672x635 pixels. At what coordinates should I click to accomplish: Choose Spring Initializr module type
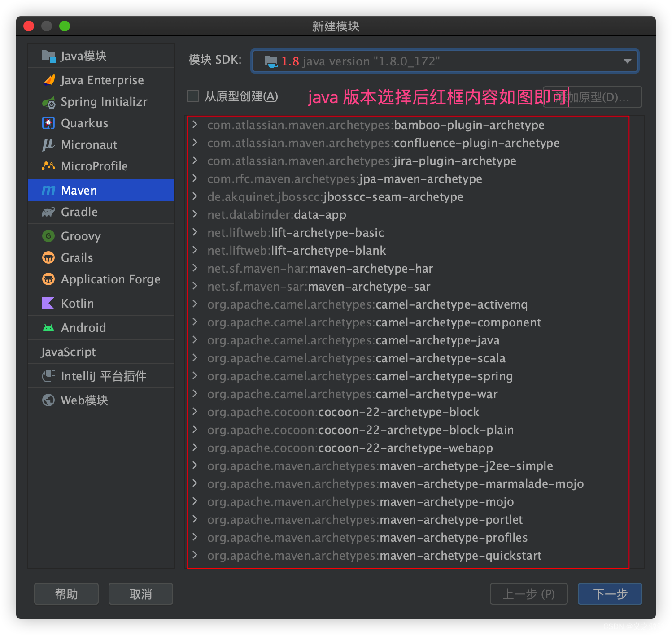[x=101, y=102]
